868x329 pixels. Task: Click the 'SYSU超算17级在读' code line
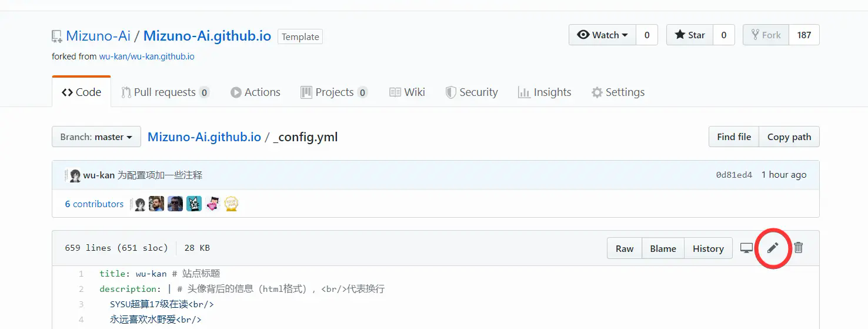[162, 304]
